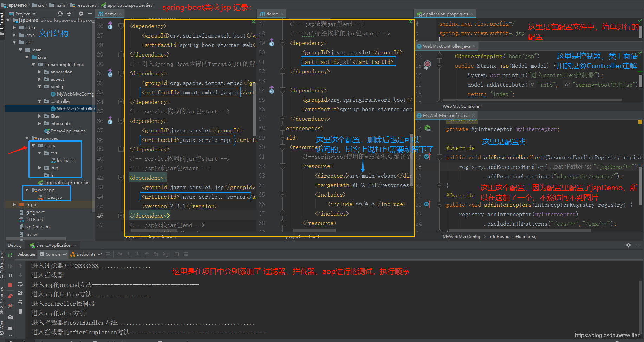The image size is (644, 342).
Task: Collapse the src folder
Action: 14,42
